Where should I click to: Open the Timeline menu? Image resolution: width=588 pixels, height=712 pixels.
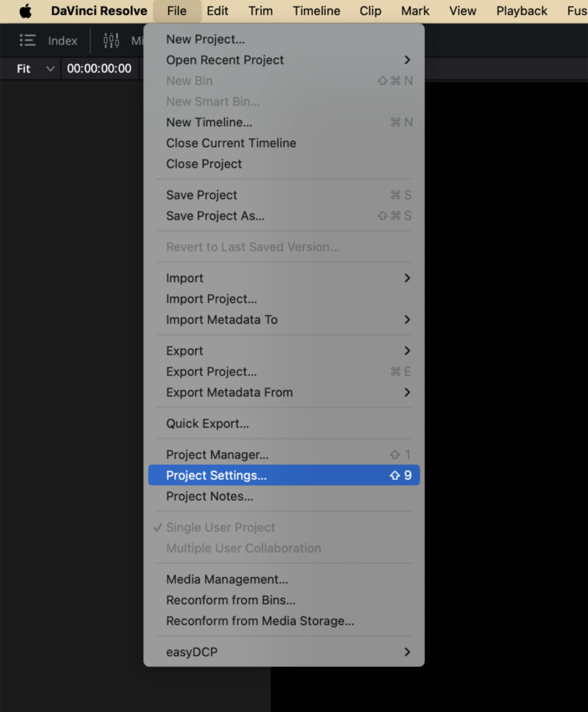pyautogui.click(x=317, y=11)
